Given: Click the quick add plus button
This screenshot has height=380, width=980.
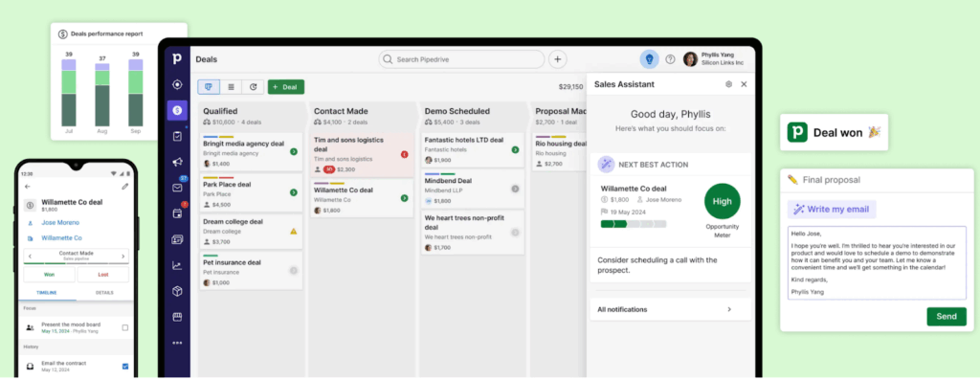Looking at the screenshot, I should (558, 59).
